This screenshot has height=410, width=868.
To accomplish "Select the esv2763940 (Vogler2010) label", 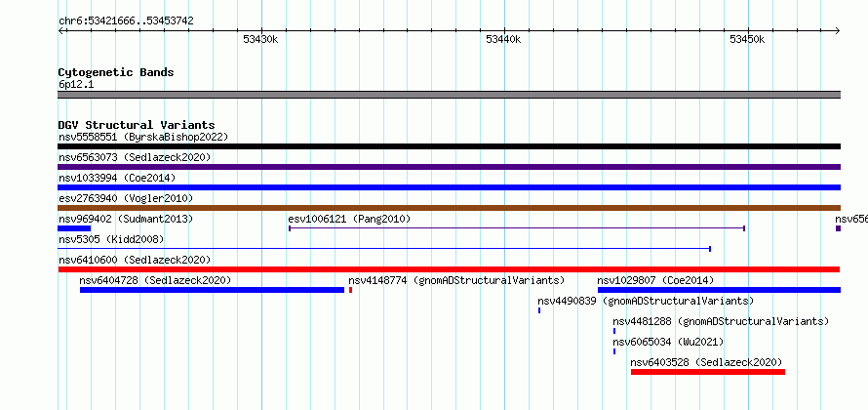I will (126, 198).
